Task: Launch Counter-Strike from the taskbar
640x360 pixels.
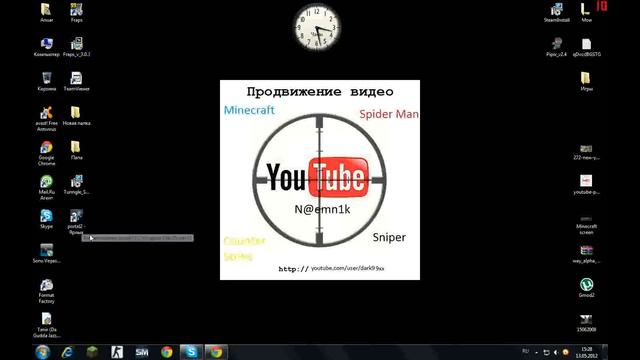Action: tap(117, 352)
